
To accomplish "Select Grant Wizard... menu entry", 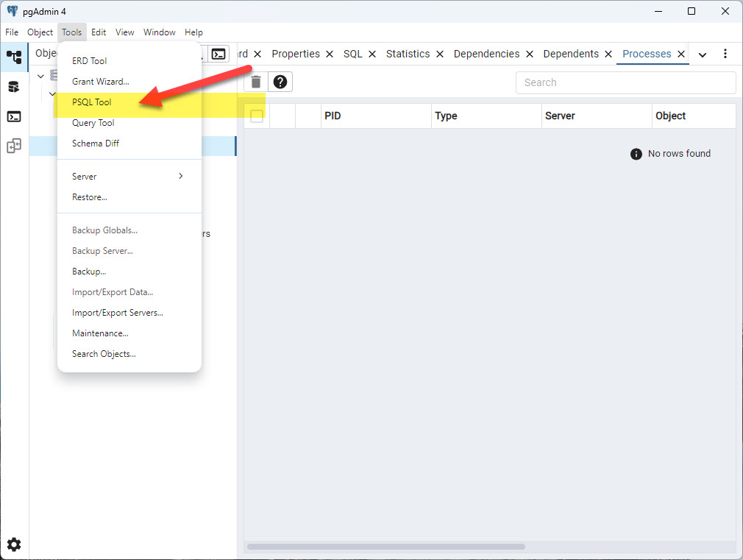I will 129,82.
